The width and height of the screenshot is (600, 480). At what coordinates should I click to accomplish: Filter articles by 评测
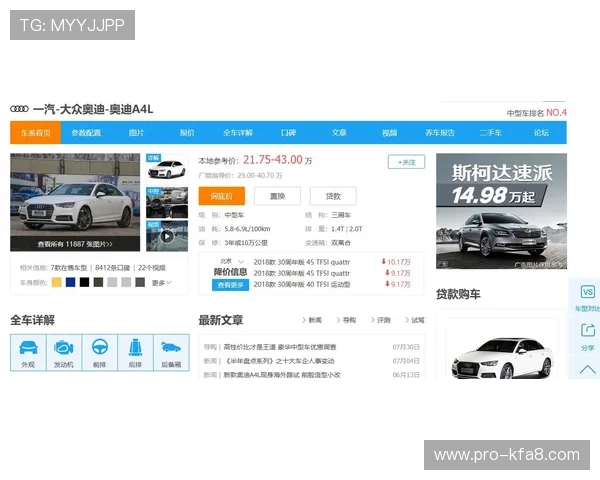381,320
